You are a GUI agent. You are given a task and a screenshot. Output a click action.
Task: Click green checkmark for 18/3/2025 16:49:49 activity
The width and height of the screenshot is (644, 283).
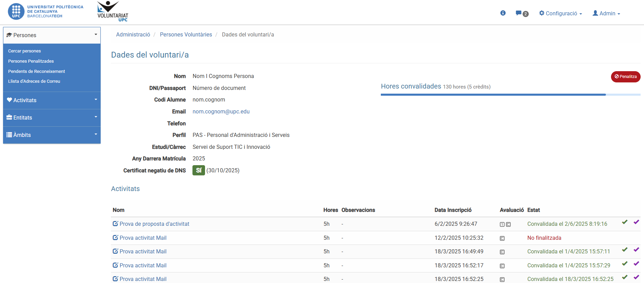[x=625, y=250]
